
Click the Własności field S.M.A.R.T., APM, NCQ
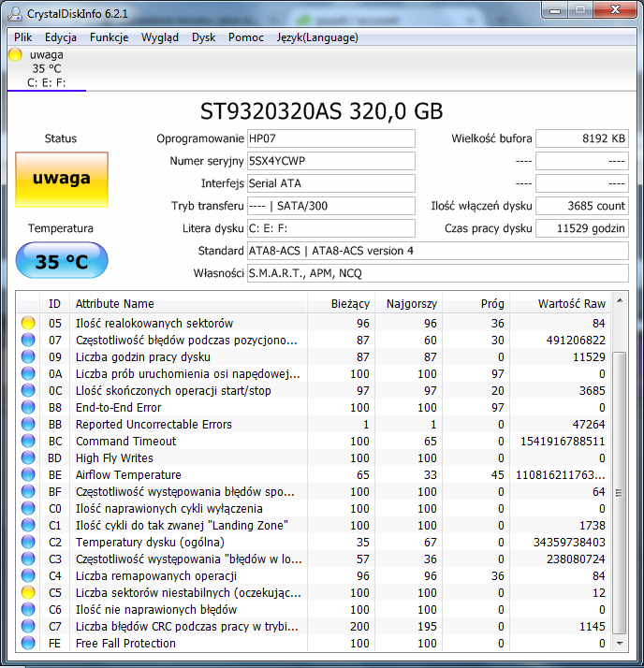(x=438, y=273)
